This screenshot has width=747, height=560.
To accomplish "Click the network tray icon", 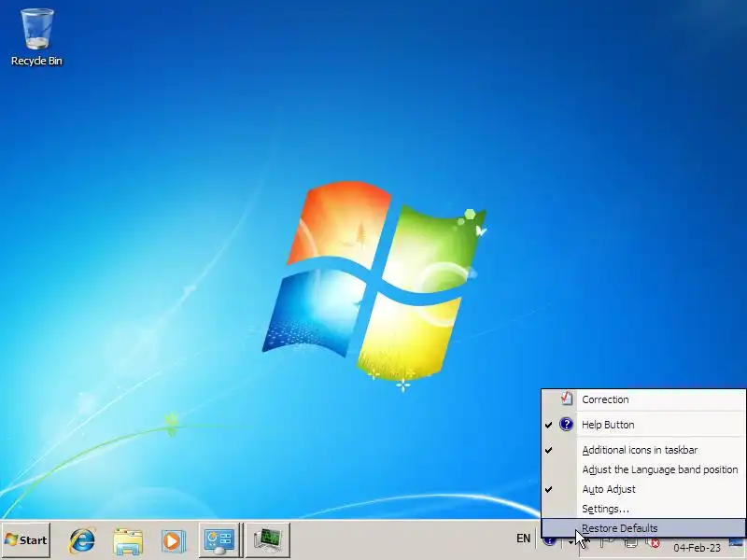I will pos(632,543).
